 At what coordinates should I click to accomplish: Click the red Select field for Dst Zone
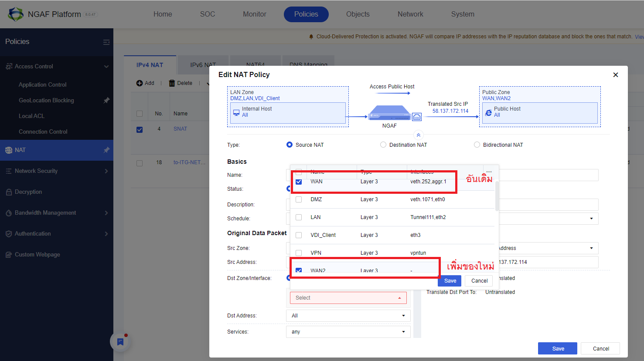point(348,297)
